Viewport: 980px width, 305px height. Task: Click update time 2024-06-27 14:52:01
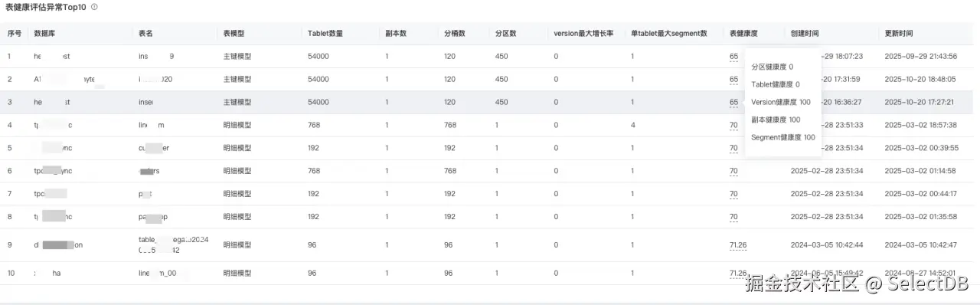[920, 274]
